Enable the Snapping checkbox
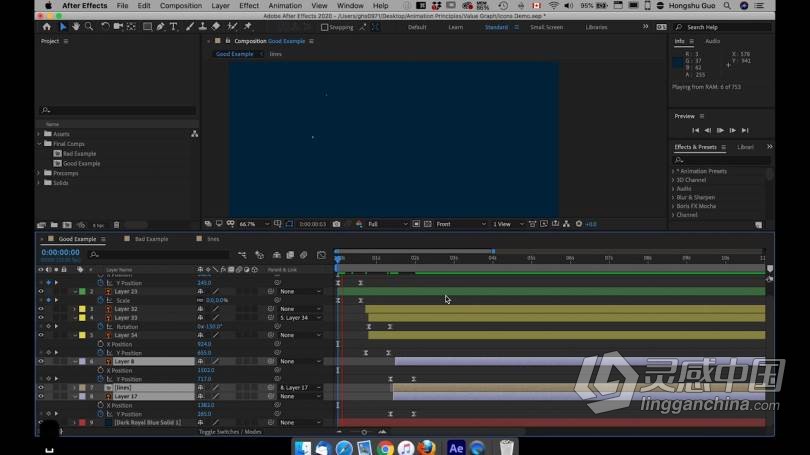Screen dimensions: 810x455 (324, 27)
